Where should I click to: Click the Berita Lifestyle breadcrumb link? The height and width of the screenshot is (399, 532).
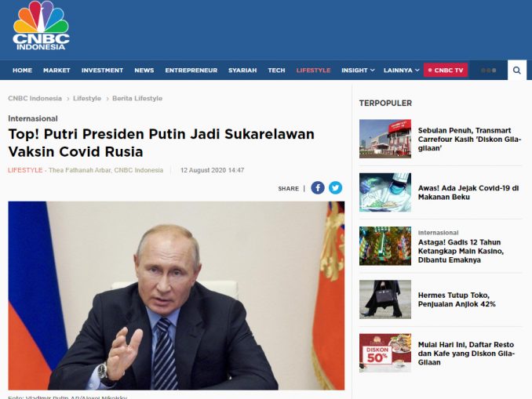point(137,98)
